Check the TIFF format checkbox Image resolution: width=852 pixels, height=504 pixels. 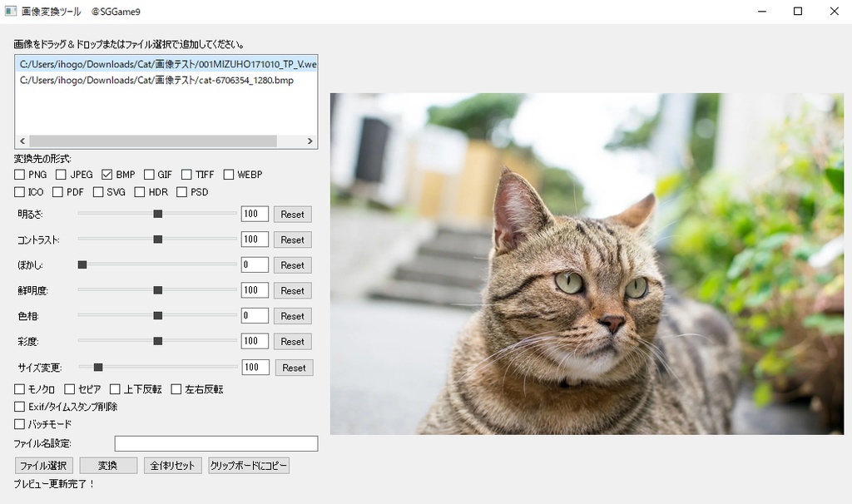click(x=186, y=175)
